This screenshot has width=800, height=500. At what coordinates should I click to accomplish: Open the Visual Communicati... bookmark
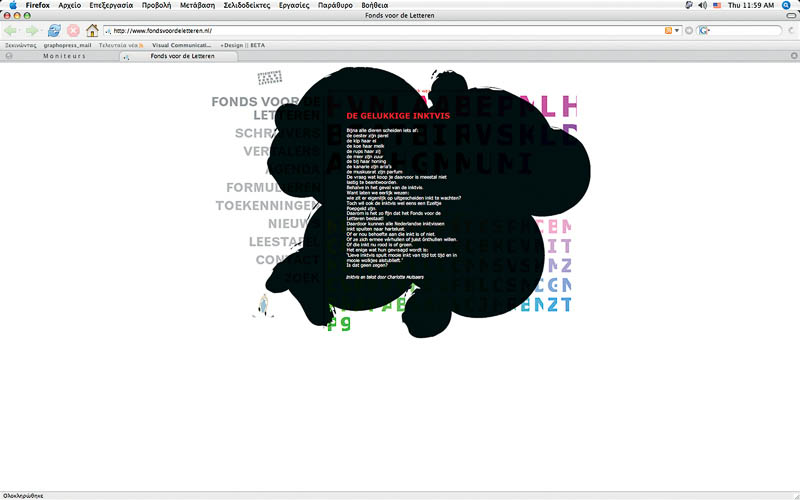181,45
